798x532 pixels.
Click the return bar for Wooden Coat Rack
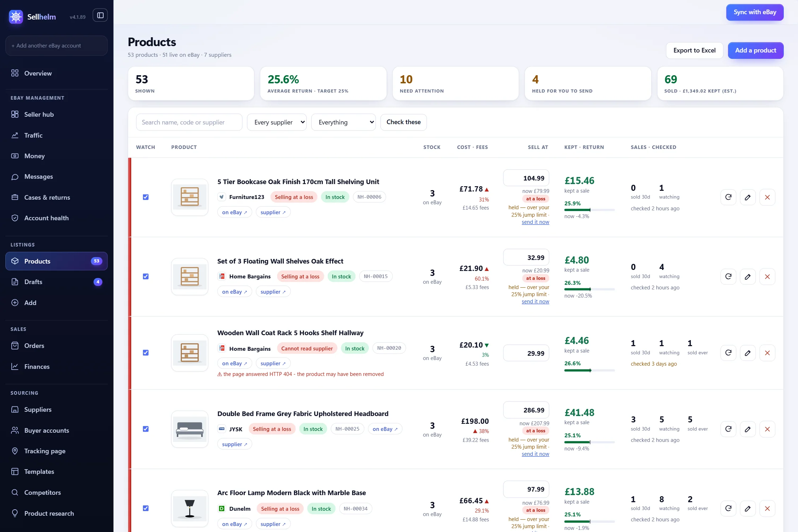589,371
